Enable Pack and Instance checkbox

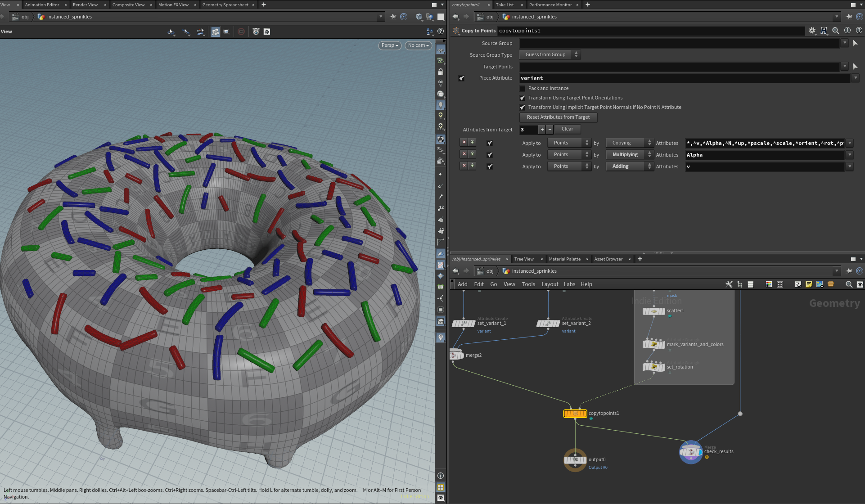[x=523, y=89]
